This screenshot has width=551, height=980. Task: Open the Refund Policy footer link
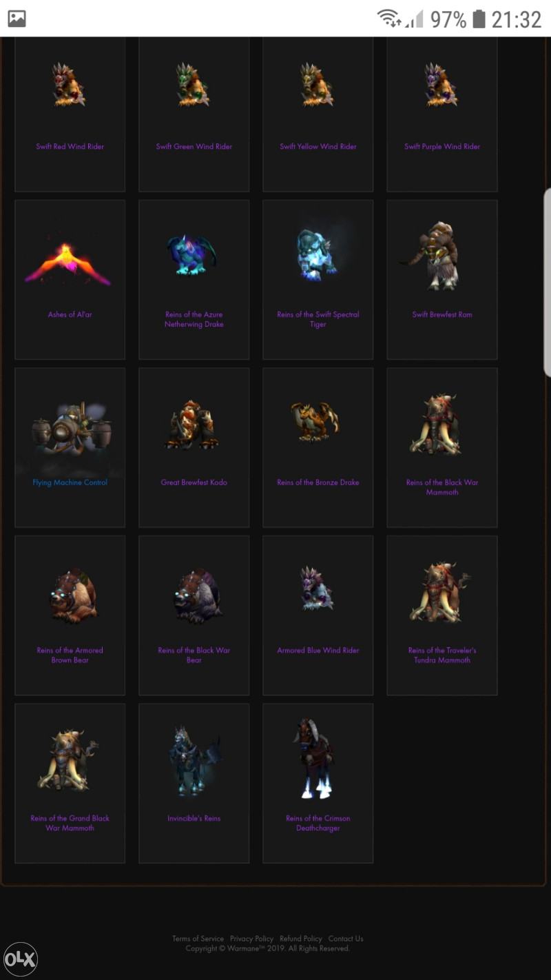(301, 939)
